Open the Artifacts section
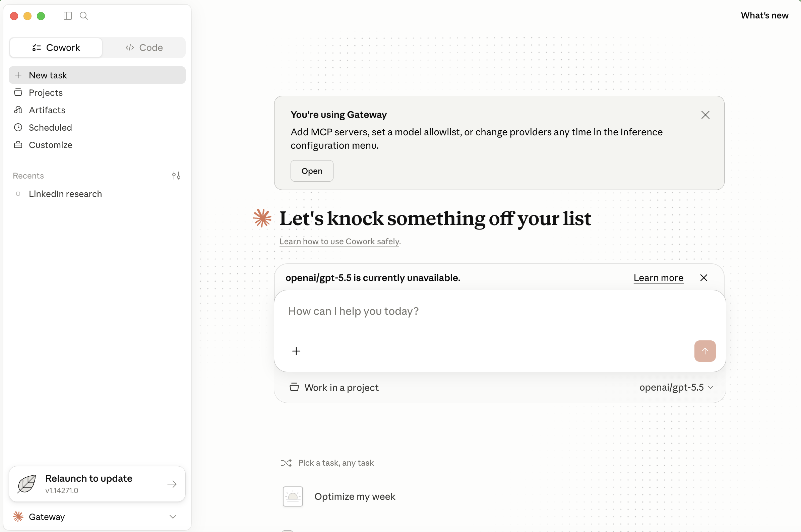The width and height of the screenshot is (801, 532). tap(97, 110)
